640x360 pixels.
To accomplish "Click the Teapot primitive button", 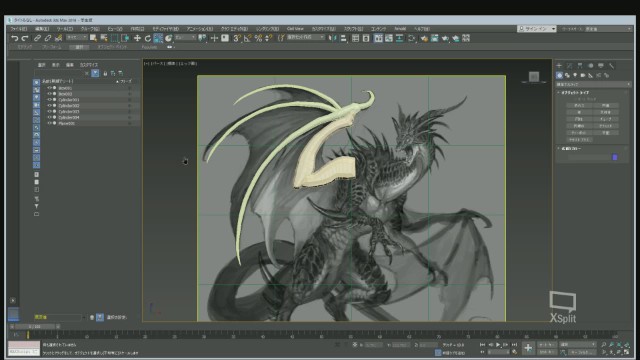I will 579,133.
